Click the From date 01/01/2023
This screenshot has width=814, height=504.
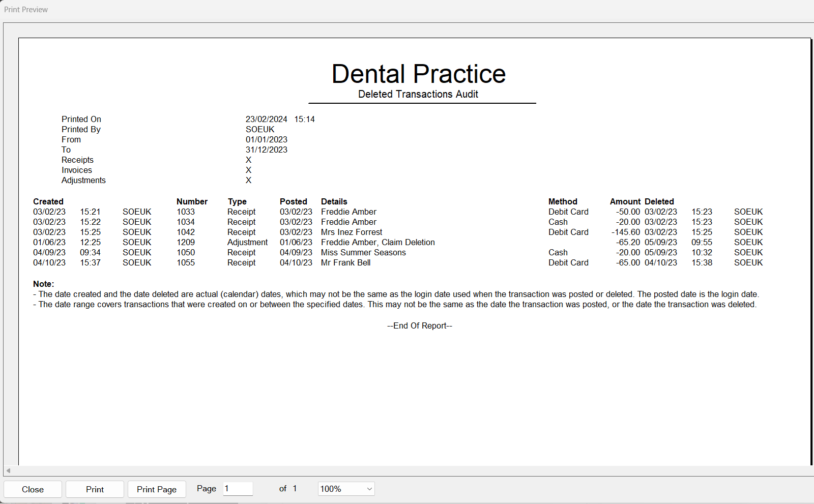[267, 139]
